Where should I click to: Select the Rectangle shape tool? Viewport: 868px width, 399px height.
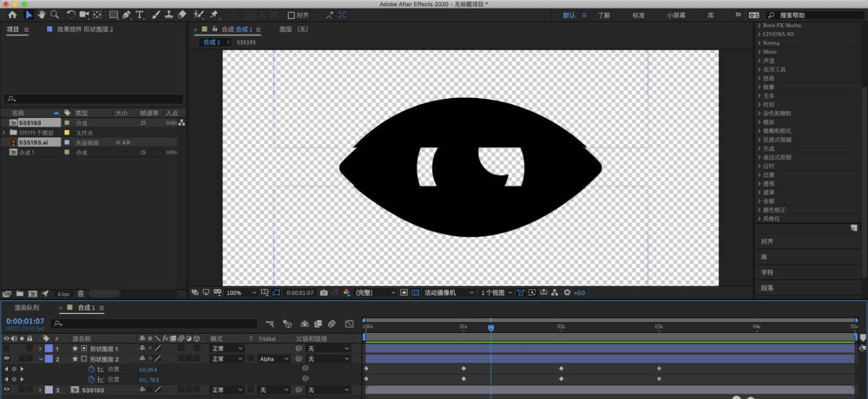click(x=114, y=15)
